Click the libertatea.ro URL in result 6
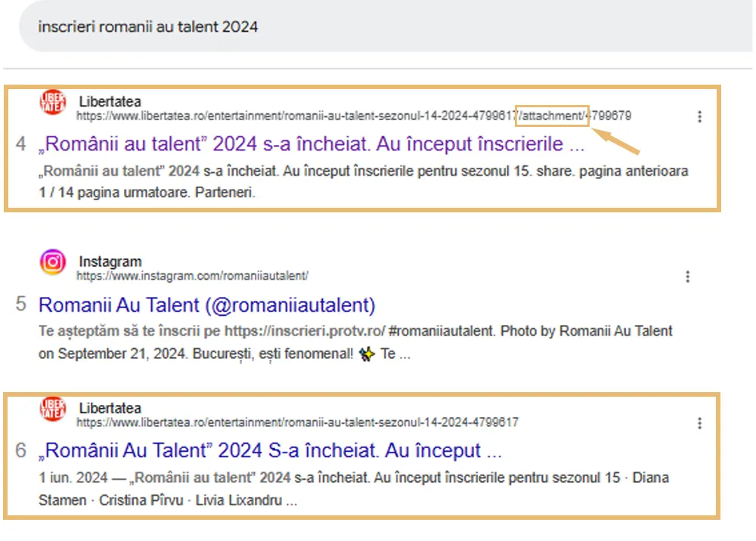 click(x=297, y=422)
